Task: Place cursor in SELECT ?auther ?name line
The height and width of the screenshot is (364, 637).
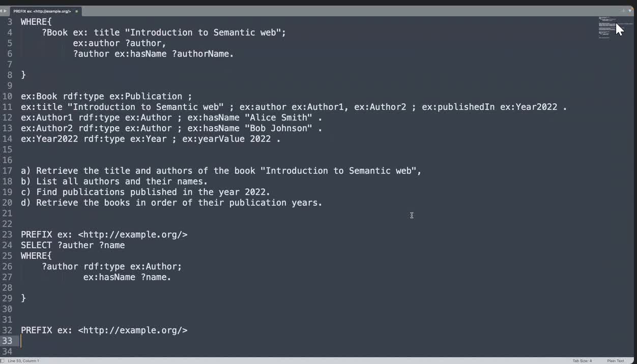Action: 73,245
